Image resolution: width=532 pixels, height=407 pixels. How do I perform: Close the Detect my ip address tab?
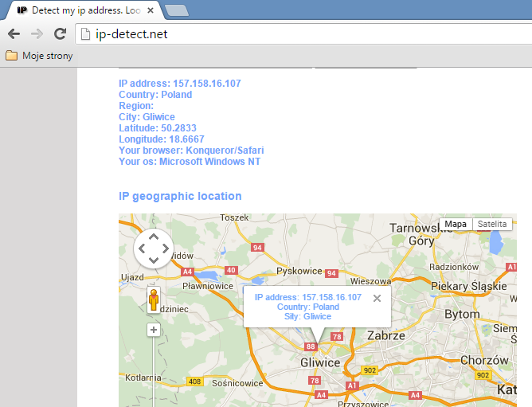[x=151, y=10]
